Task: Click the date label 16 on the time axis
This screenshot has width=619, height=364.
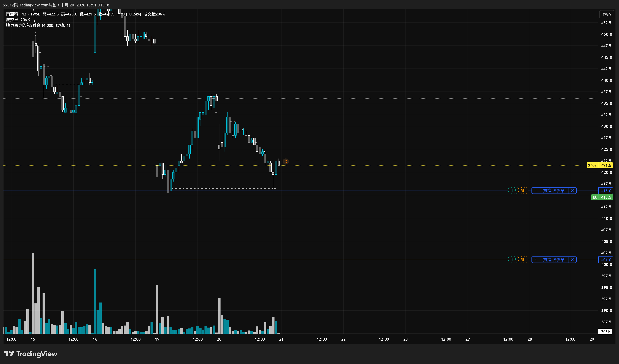Action: pos(95,339)
